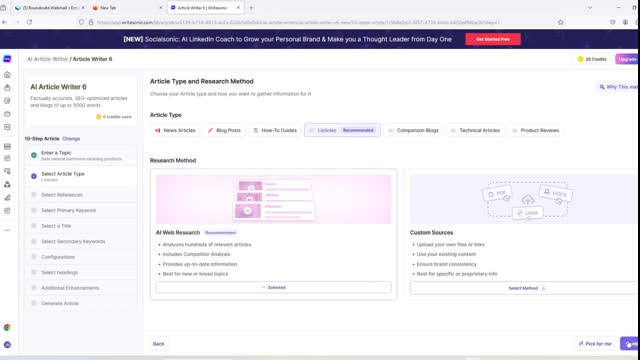This screenshot has height=360, width=640.
Task: Click the purple Next button at bottom right
Action: click(x=629, y=344)
